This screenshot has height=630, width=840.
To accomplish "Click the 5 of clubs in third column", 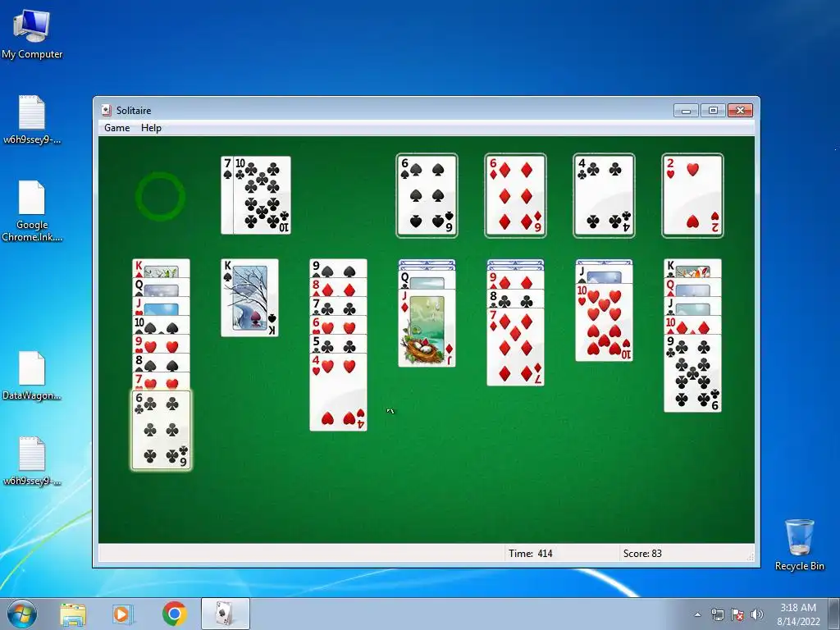I will click(338, 344).
